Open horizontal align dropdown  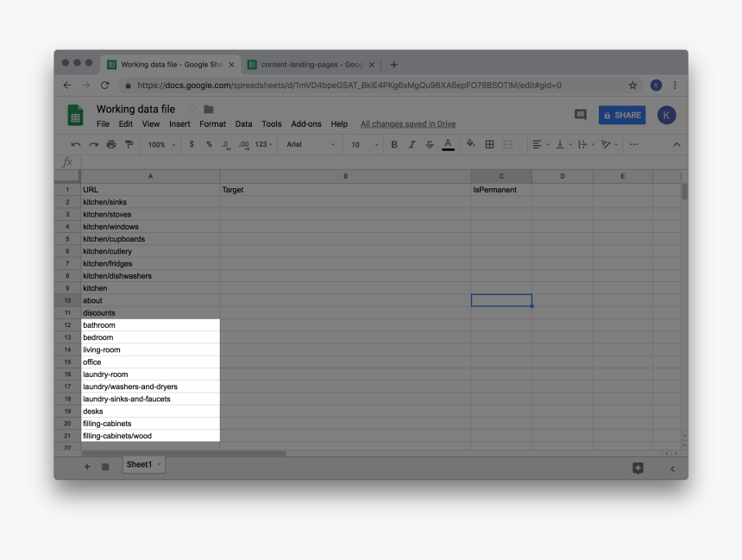pyautogui.click(x=540, y=144)
